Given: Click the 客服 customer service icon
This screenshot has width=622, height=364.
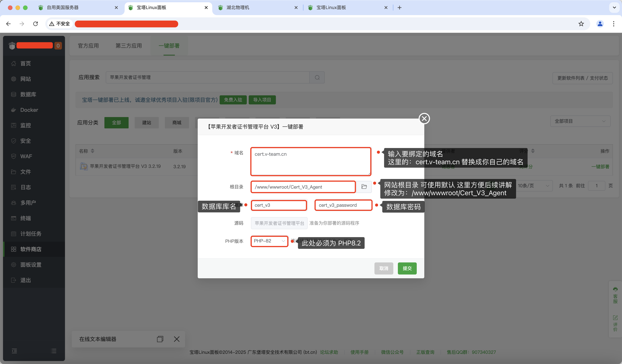Looking at the screenshot, I should click(615, 289).
